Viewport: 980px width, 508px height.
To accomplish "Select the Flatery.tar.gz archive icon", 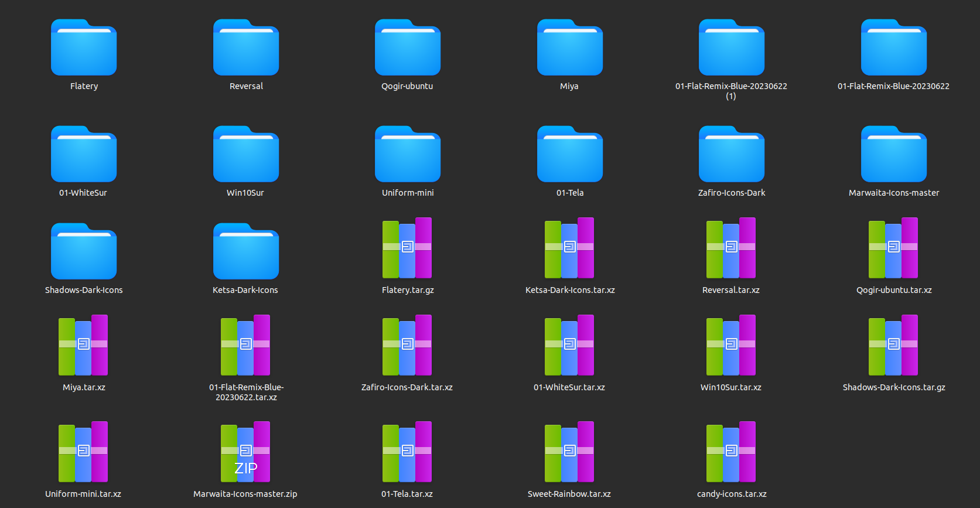I will pyautogui.click(x=407, y=248).
